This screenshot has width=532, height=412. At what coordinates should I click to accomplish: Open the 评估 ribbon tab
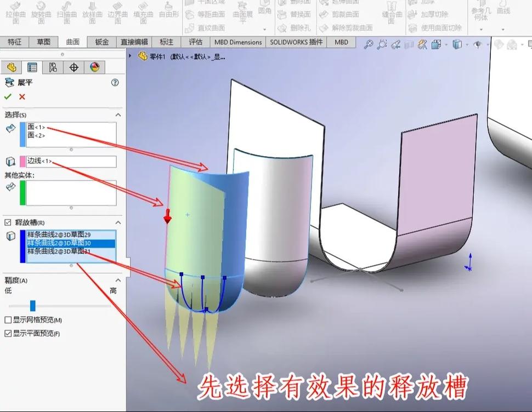point(196,42)
